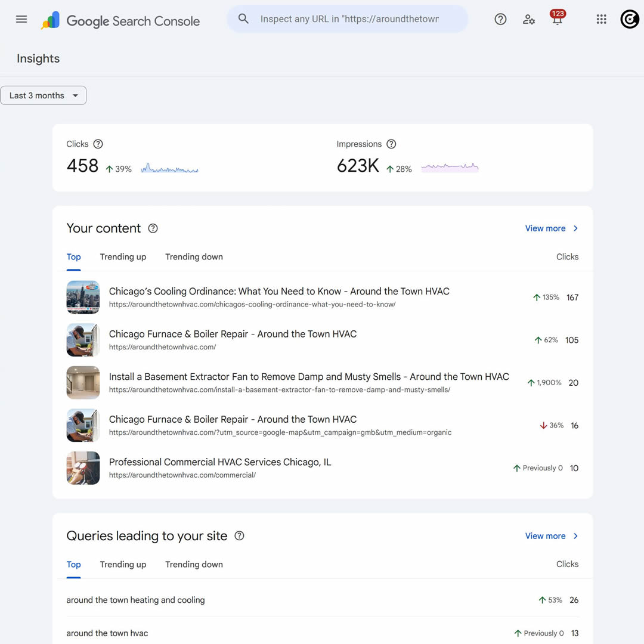Click the Clicks sparkline trend chart
This screenshot has height=644, width=644.
(x=169, y=168)
